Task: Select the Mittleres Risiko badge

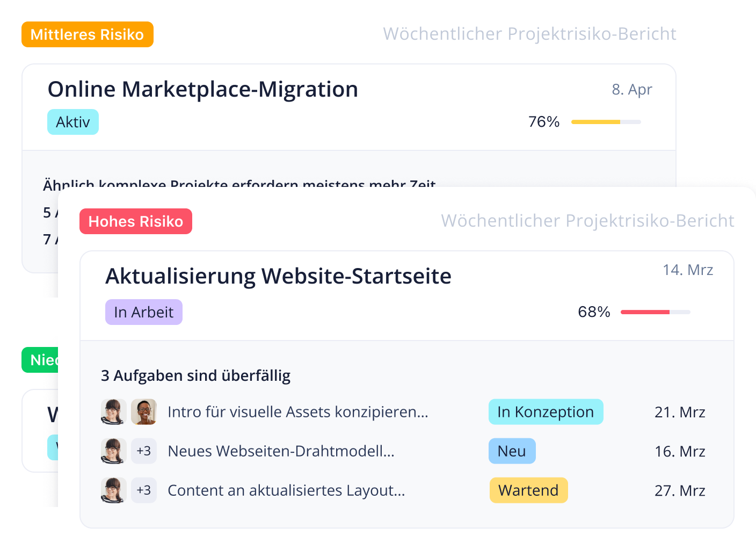Action: tap(87, 34)
